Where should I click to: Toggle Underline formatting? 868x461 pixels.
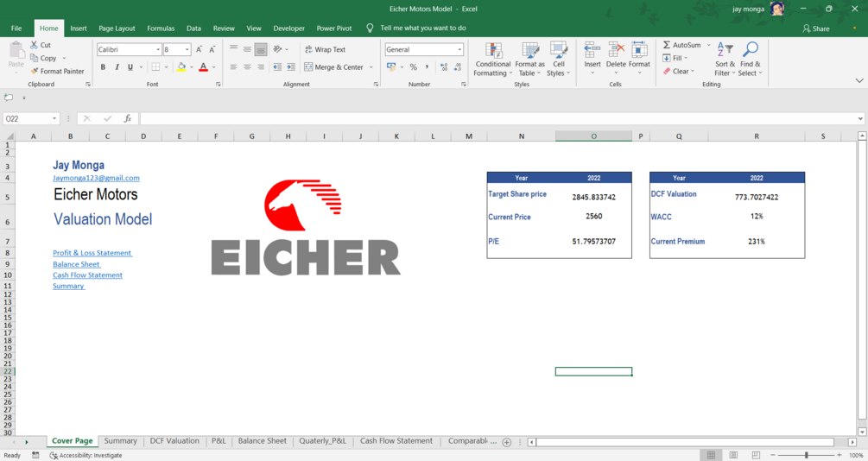click(x=130, y=67)
